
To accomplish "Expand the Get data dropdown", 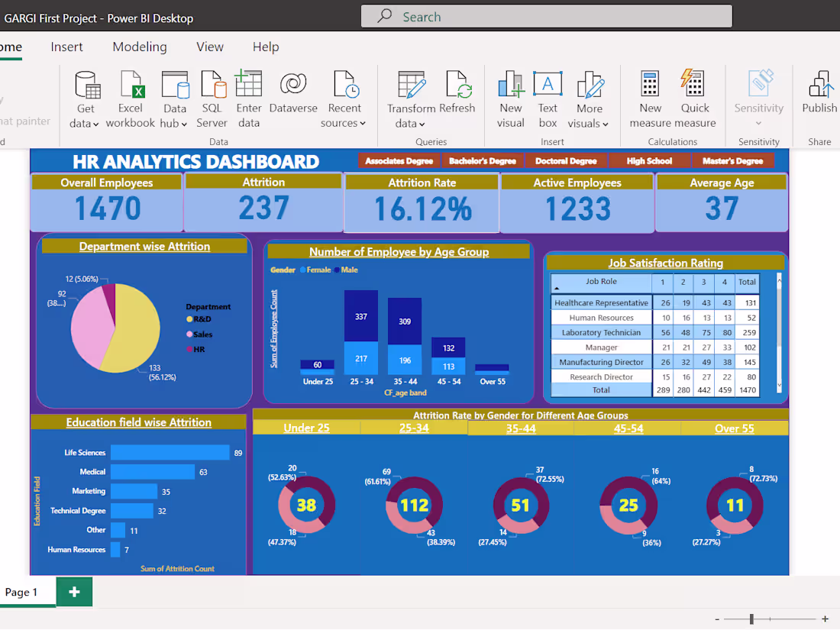I will 95,124.
